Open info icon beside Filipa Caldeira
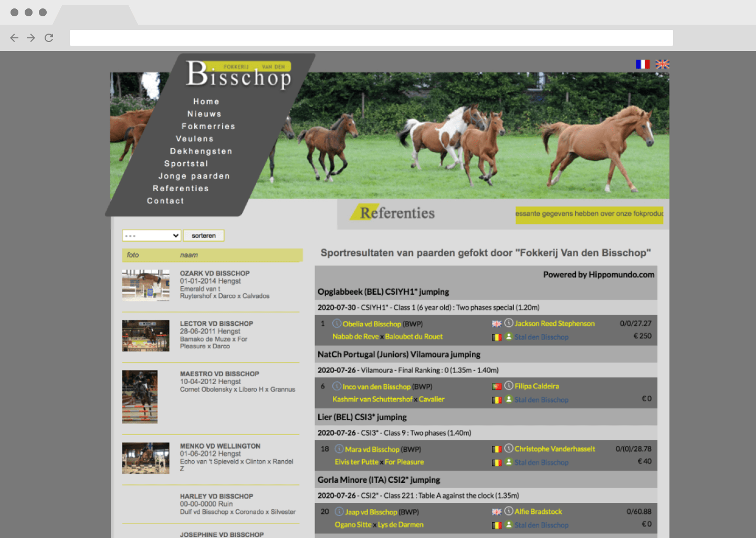The width and height of the screenshot is (756, 538). point(509,385)
